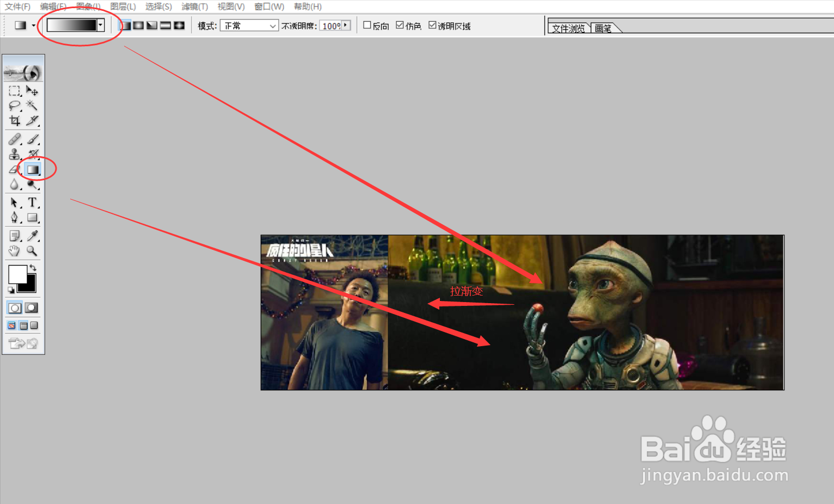
Task: Open the 窗口(W) menu
Action: pyautogui.click(x=269, y=7)
